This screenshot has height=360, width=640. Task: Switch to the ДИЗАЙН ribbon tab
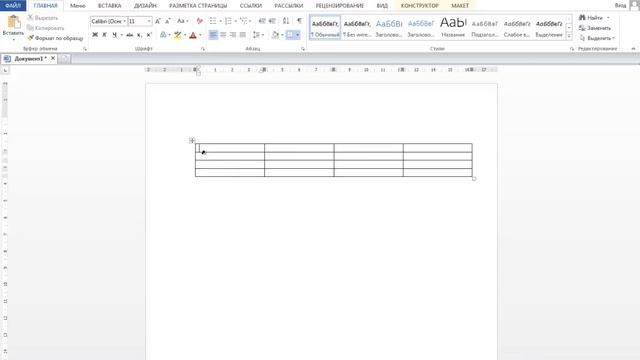click(145, 6)
